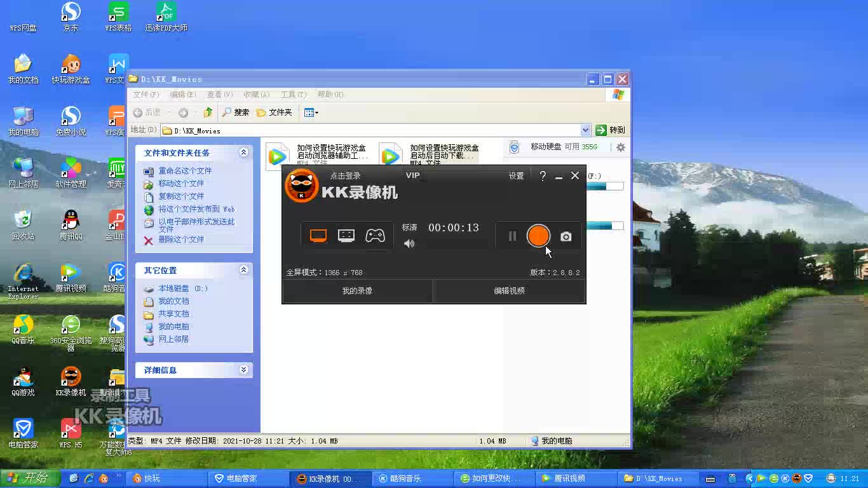Screen dimensions: 868x488
Task: Open the 编辑(E) menu in Explorer
Action: pyautogui.click(x=182, y=95)
